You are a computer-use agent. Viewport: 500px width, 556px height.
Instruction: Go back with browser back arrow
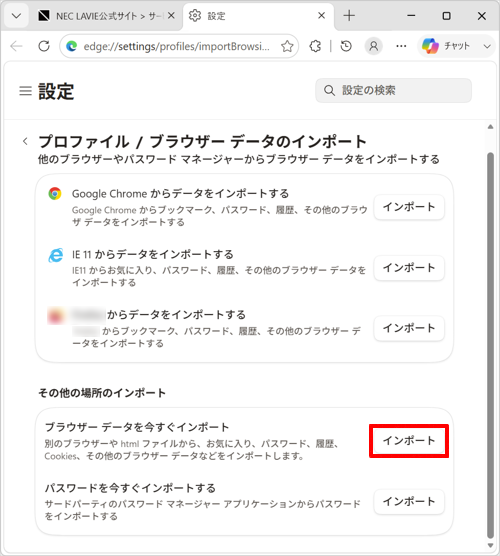[16, 46]
